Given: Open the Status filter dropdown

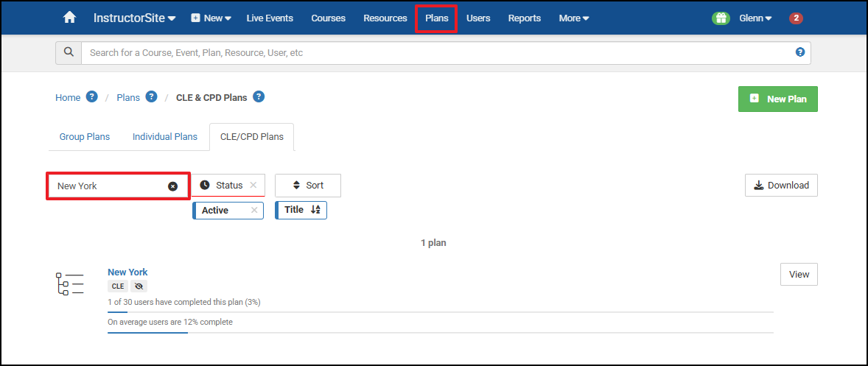Looking at the screenshot, I should coord(228,186).
